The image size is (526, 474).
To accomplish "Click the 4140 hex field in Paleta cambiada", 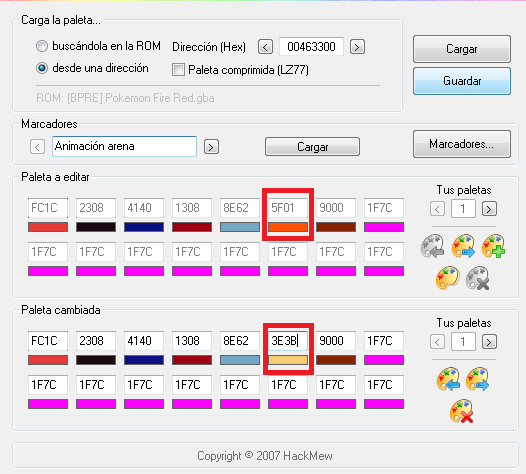I will coord(144,341).
